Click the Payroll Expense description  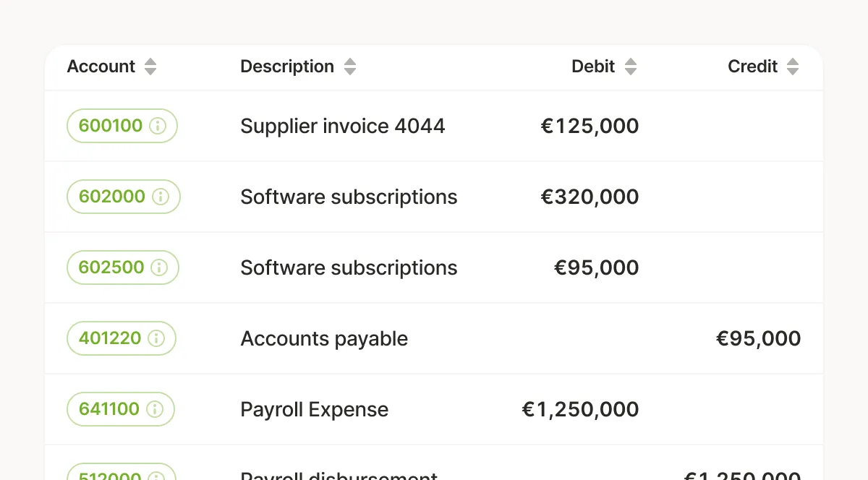coord(315,410)
